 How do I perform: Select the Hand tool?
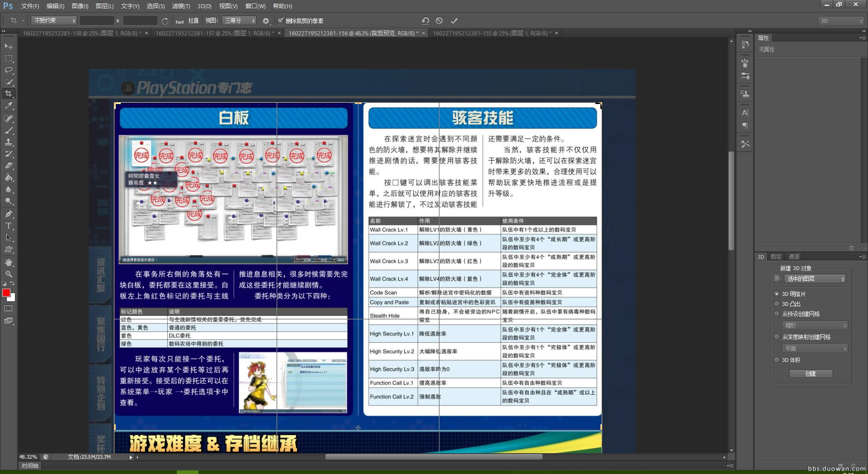(x=9, y=262)
